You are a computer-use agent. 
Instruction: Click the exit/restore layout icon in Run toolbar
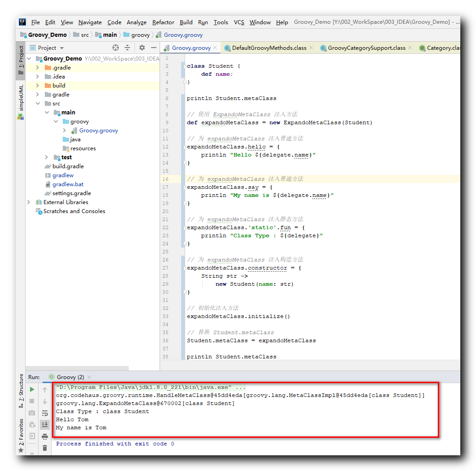coord(32,436)
